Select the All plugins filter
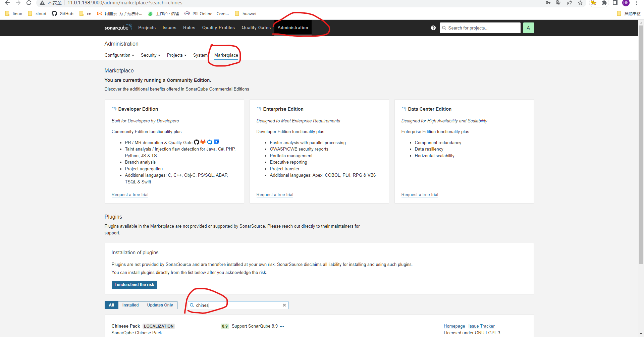Screen dimensions: 644x337 coord(111,305)
